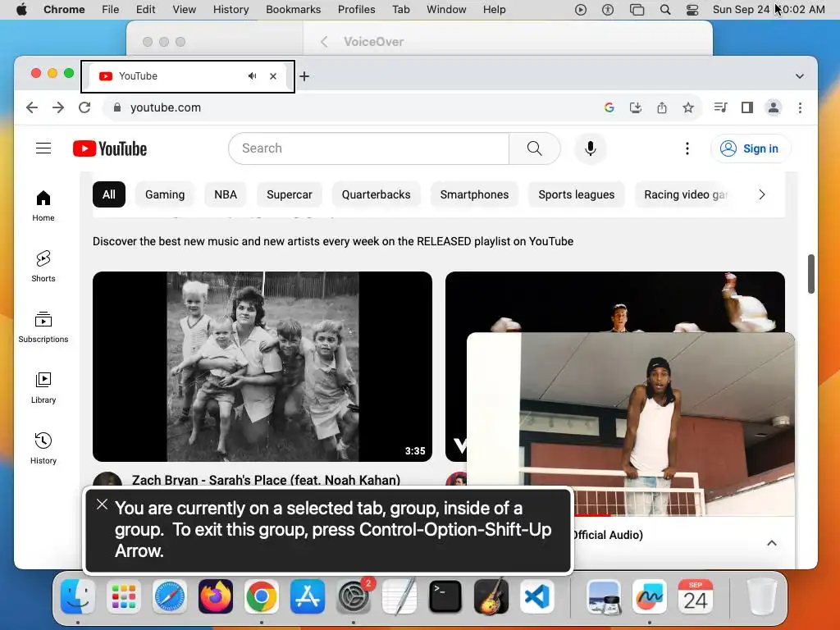This screenshot has height=630, width=840.
Task: Select the Smartphones filter chip
Action: click(474, 194)
